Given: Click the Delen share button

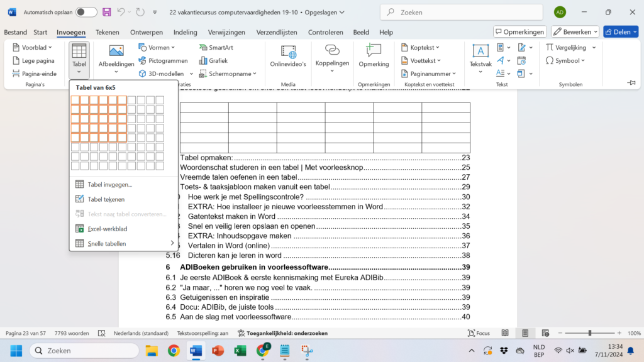Looking at the screenshot, I should (620, 31).
